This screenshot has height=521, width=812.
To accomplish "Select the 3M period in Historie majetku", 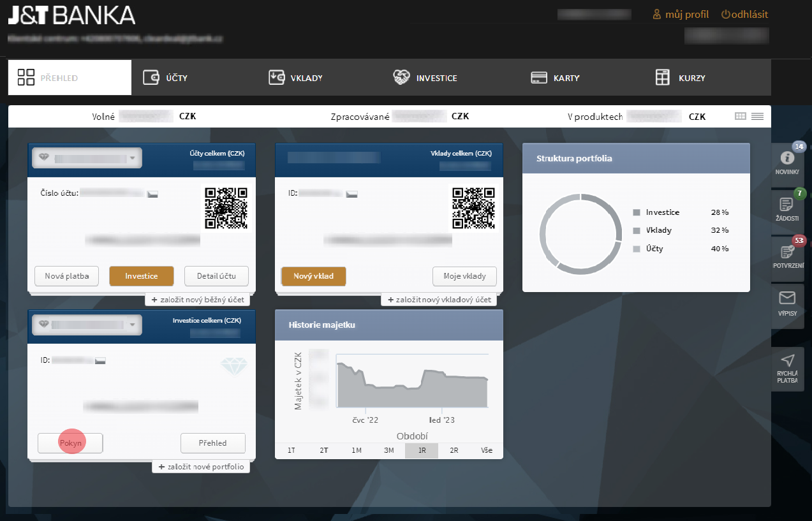I will point(388,450).
